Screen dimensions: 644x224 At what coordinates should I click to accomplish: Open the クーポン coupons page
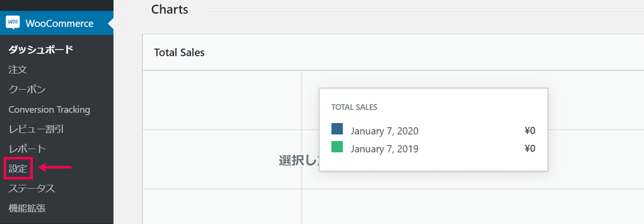(x=27, y=89)
